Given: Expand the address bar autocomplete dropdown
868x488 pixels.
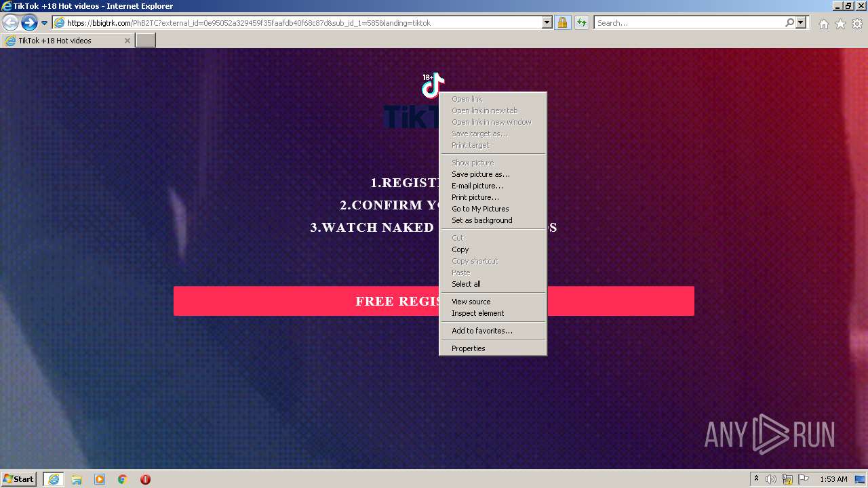Looking at the screenshot, I should (x=547, y=23).
